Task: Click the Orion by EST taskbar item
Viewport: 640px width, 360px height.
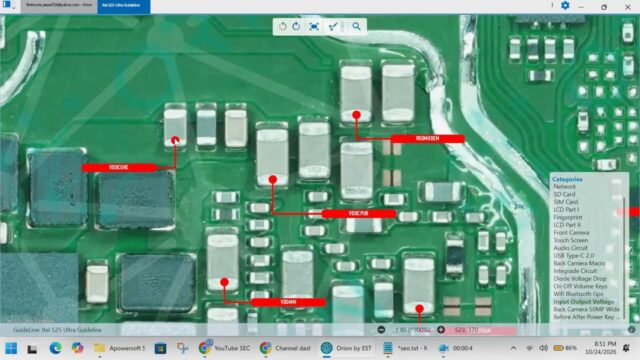Action: tap(346, 348)
